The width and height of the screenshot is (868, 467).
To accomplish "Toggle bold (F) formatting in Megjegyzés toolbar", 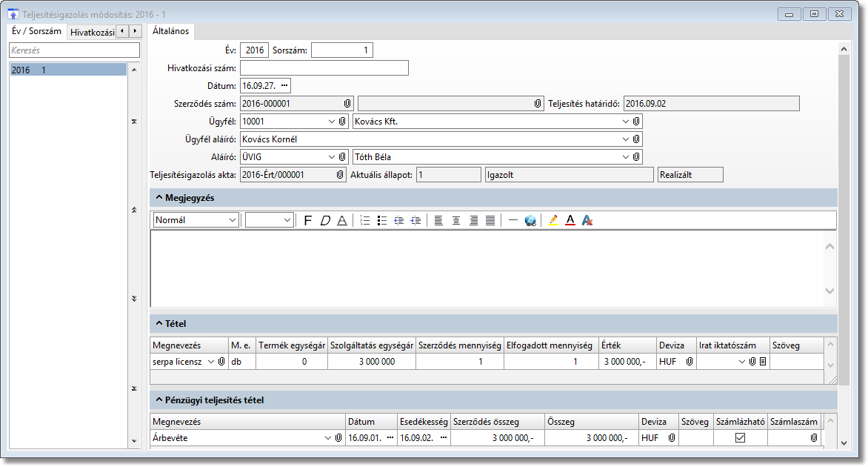I will [x=308, y=221].
